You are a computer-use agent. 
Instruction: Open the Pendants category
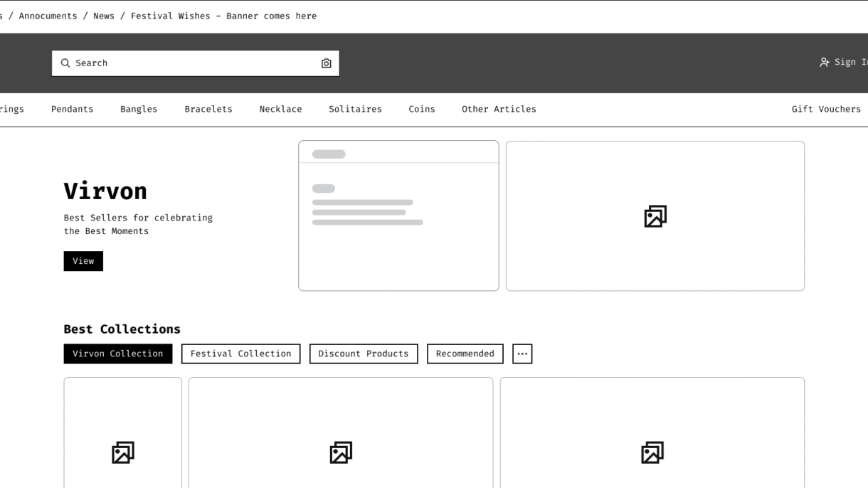(x=73, y=109)
